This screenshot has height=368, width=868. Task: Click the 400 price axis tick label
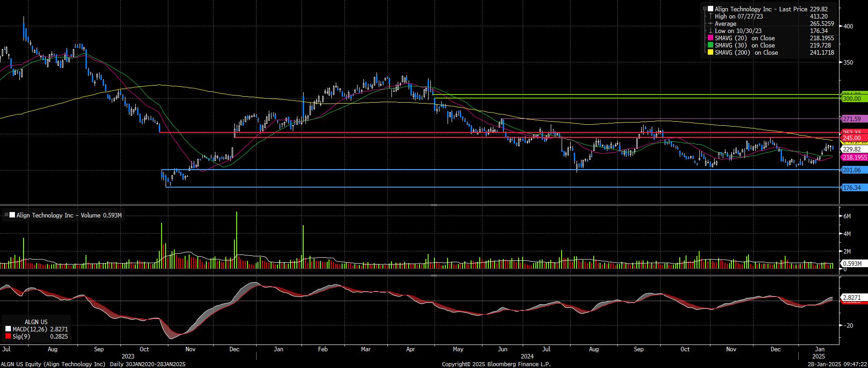click(x=848, y=26)
